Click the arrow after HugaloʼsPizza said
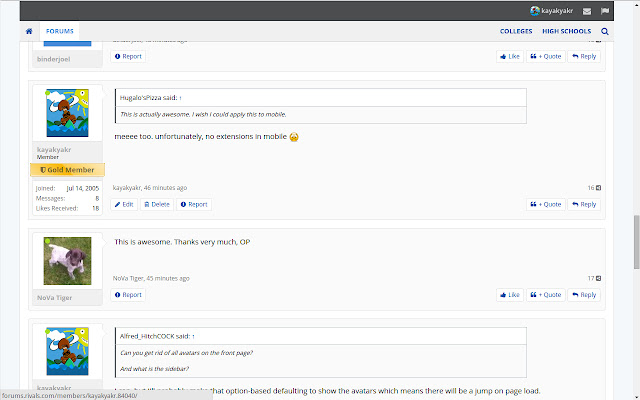 click(180, 98)
